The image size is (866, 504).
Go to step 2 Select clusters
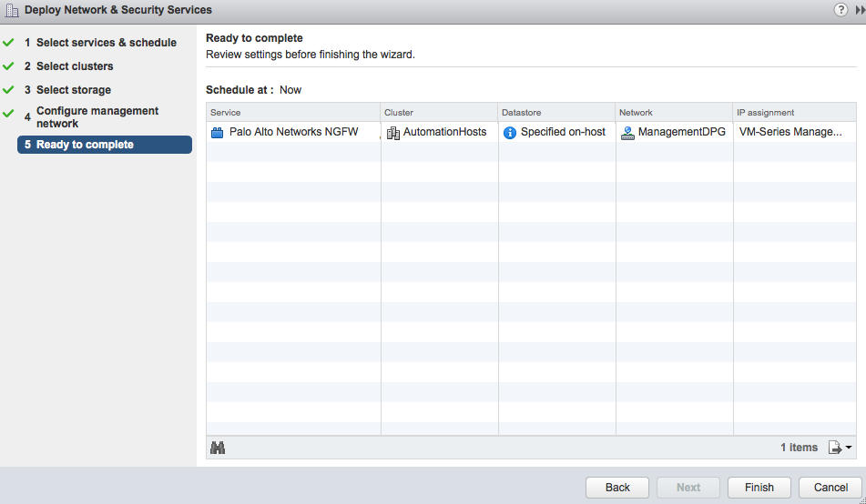click(x=68, y=66)
